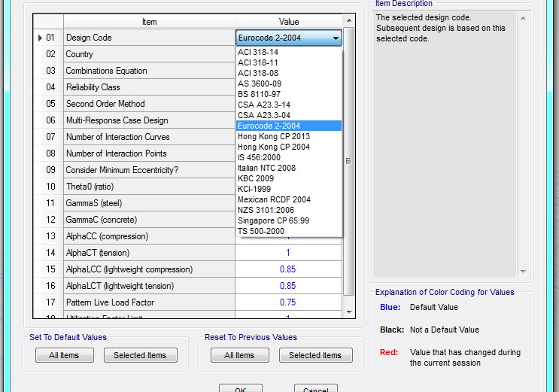The image size is (559, 392).
Task: Confirm with the OK button
Action: tap(241, 388)
